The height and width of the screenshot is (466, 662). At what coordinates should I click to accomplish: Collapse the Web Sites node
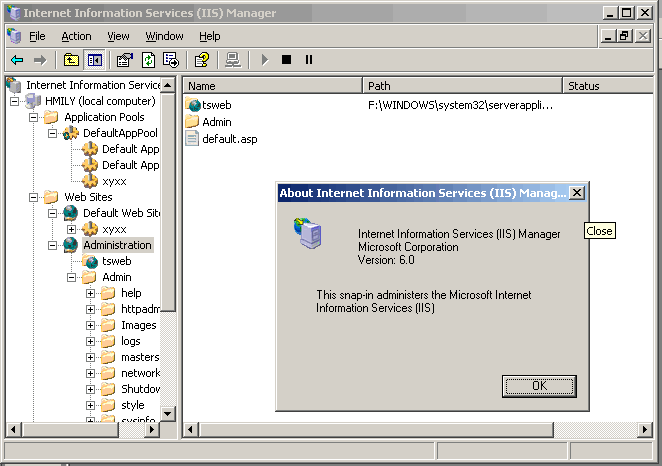[33, 197]
